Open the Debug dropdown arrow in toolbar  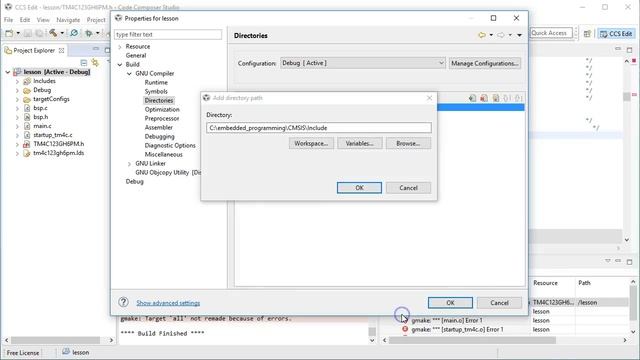(98, 33)
